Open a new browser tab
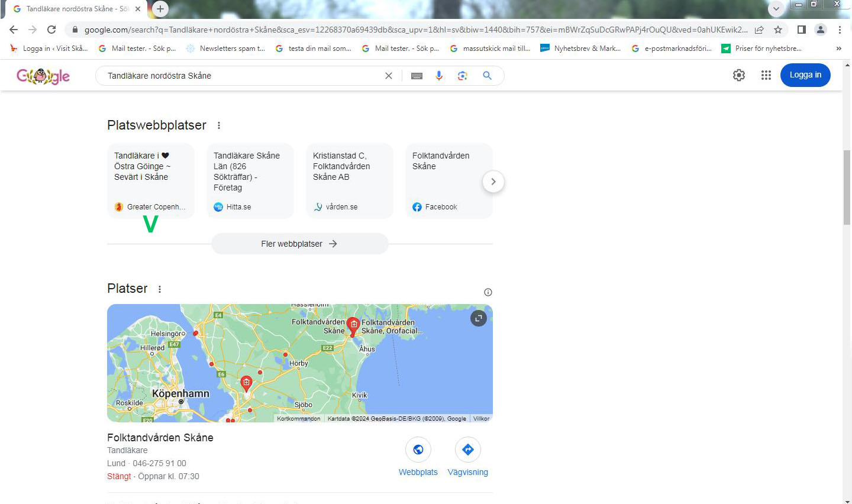The height and width of the screenshot is (504, 852). [160, 9]
